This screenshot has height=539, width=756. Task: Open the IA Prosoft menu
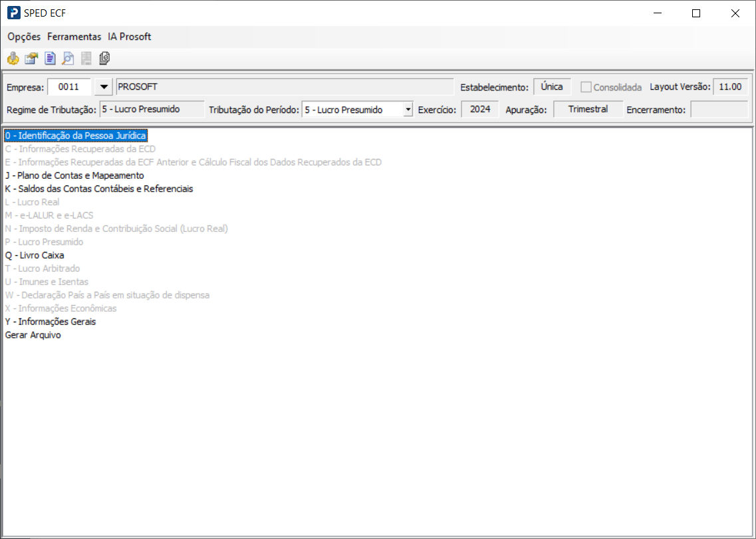click(129, 37)
